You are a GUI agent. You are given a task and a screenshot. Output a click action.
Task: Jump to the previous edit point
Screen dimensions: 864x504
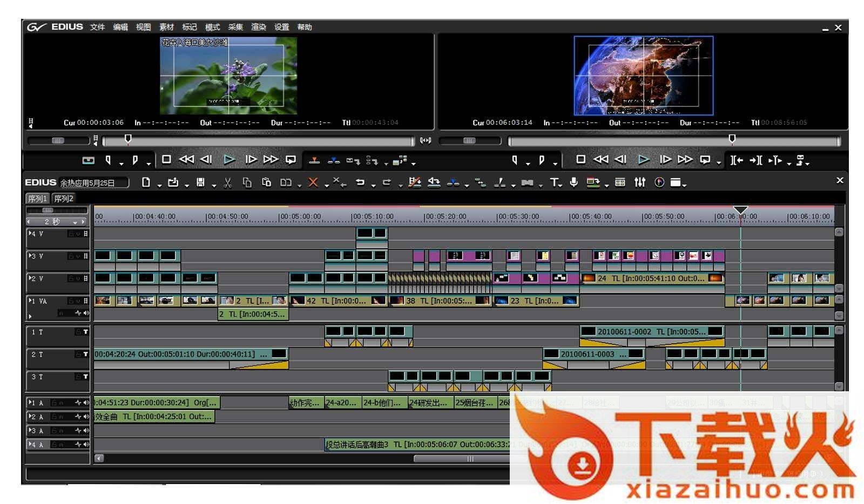tap(737, 160)
